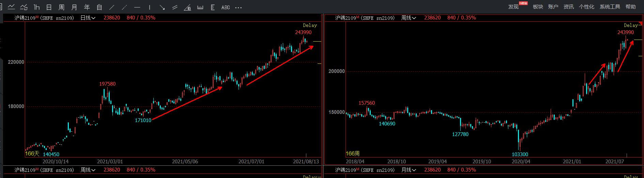The image size is (644, 178).
Task: Choose custom period (自) icon
Action: tap(99, 7)
